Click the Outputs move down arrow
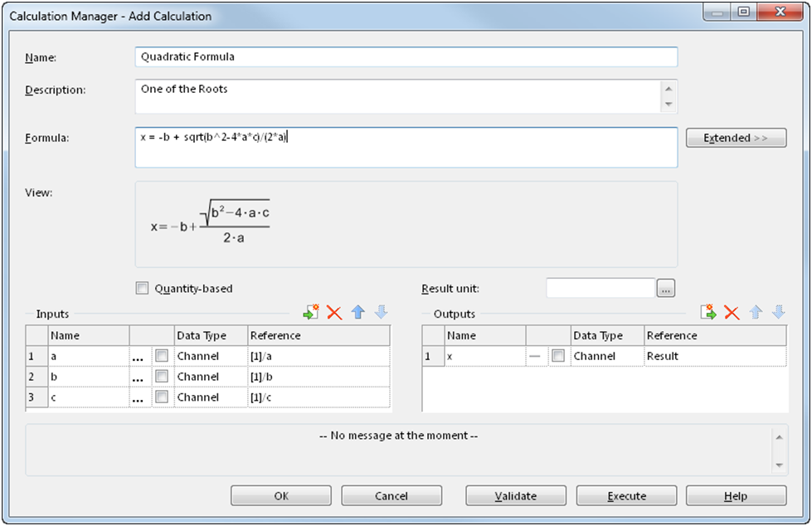The height and width of the screenshot is (526, 812). coord(778,313)
